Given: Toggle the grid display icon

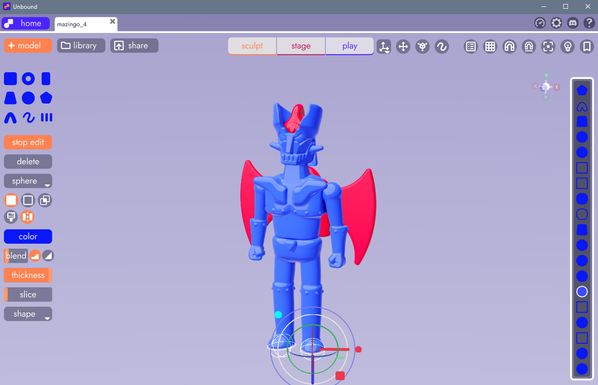Looking at the screenshot, I should (x=490, y=47).
